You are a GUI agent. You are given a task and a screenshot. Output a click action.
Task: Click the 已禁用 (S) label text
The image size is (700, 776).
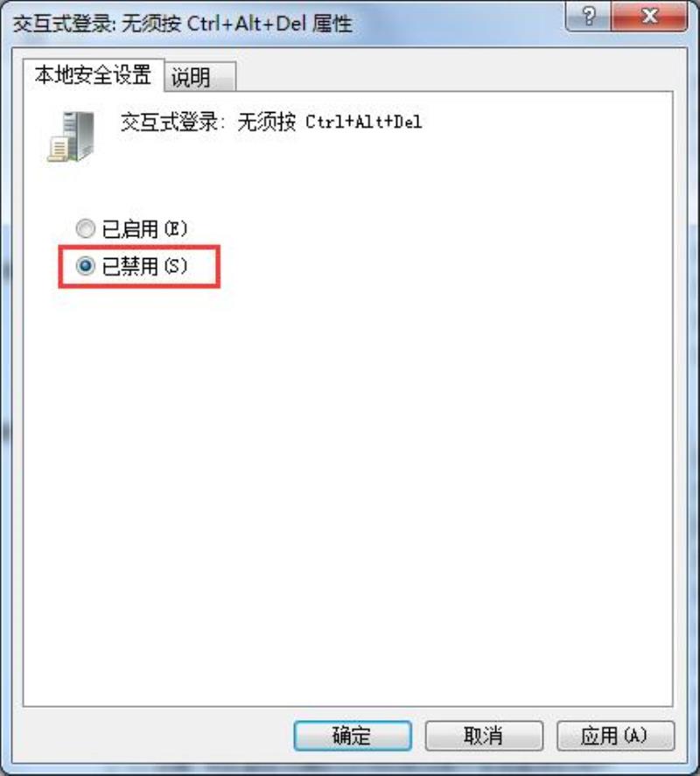pyautogui.click(x=144, y=266)
